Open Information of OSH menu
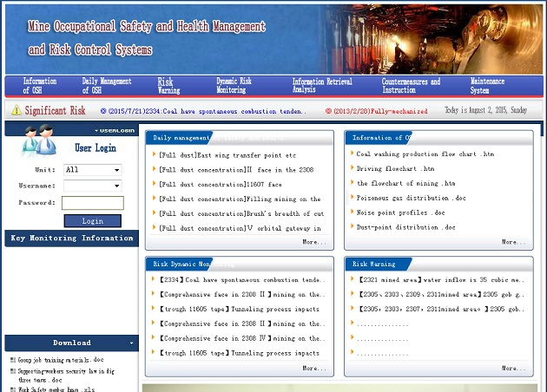The width and height of the screenshot is (547, 392). (40, 86)
